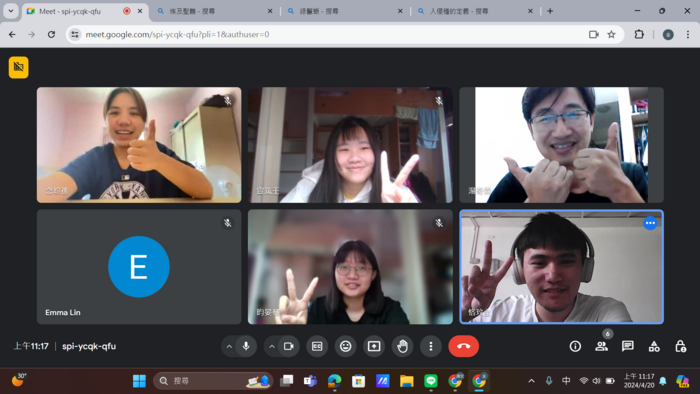Switch to the fourth browser search tab
The height and width of the screenshot is (394, 700).
475,11
